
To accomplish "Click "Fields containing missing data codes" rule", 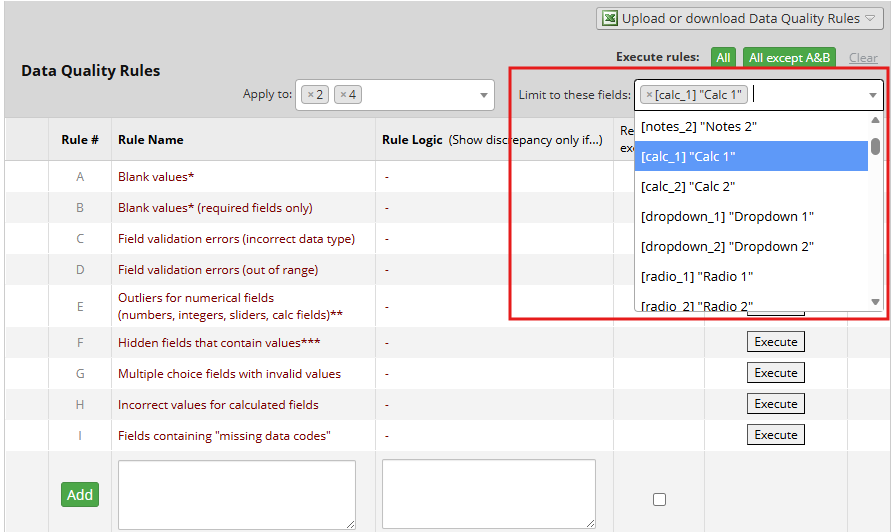I will (x=224, y=436).
